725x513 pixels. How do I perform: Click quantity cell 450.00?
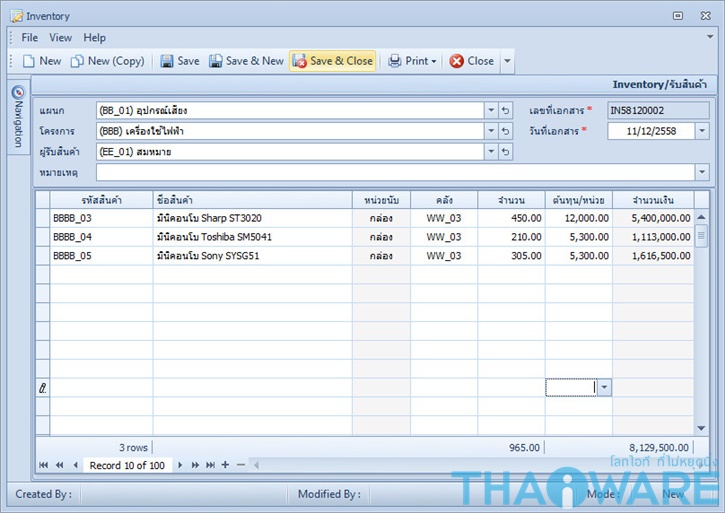[511, 218]
